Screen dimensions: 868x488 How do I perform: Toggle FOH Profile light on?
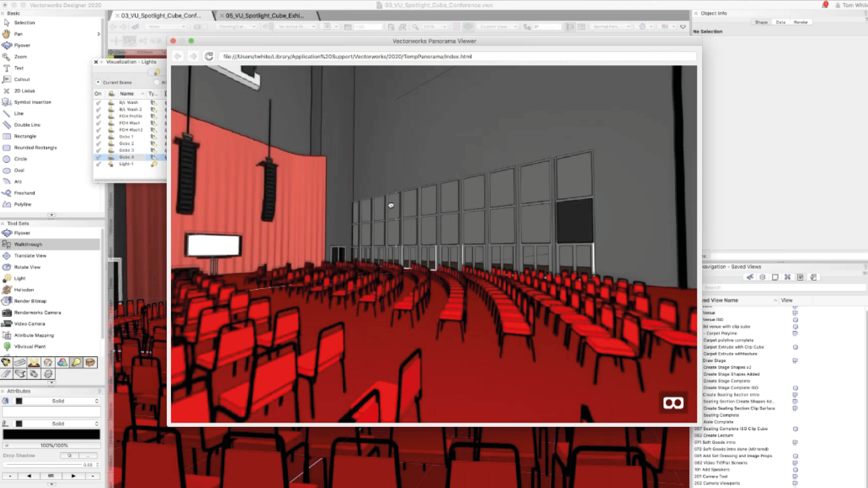98,116
